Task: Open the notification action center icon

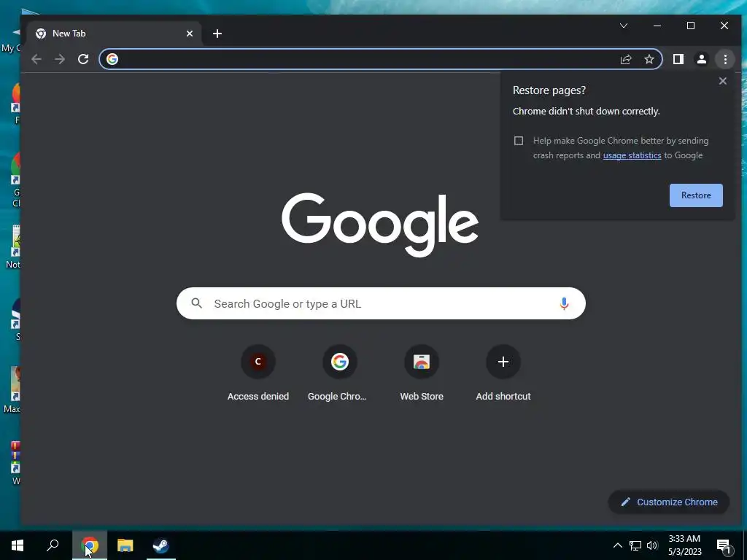Action: (724, 545)
